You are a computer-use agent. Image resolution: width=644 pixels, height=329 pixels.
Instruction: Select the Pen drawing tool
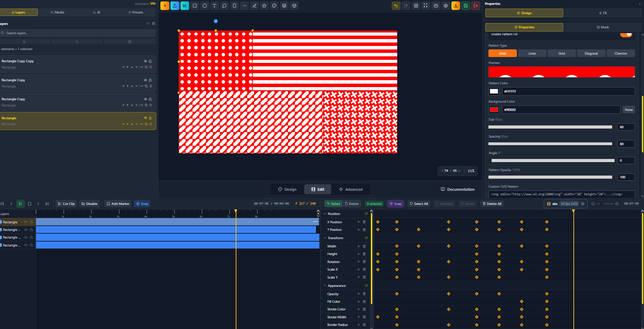coord(254,6)
